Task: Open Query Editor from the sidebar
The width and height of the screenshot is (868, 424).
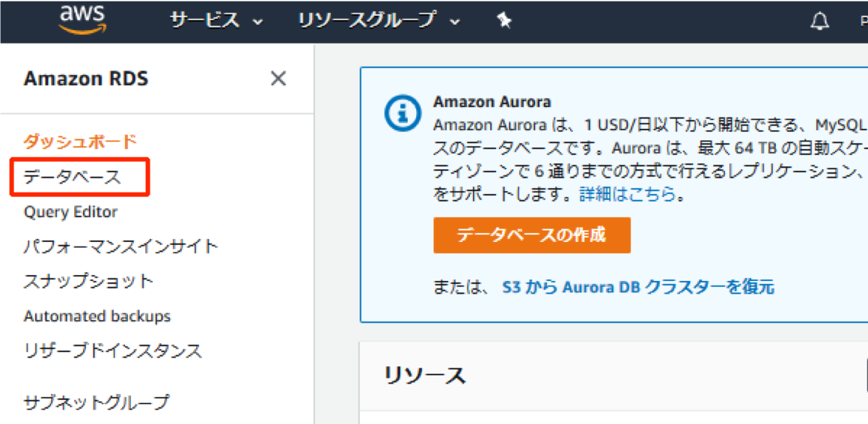Action: pyautogui.click(x=70, y=212)
